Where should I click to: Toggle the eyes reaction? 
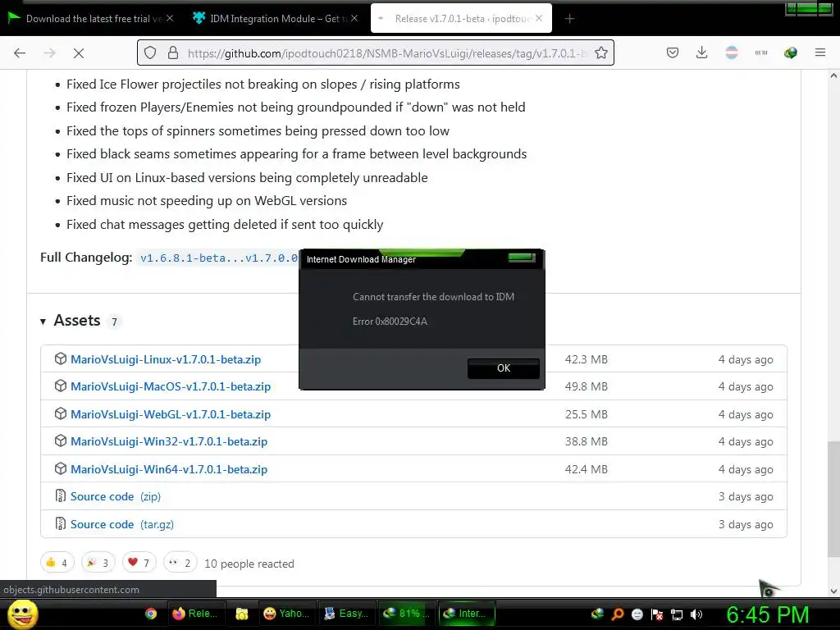[180, 563]
